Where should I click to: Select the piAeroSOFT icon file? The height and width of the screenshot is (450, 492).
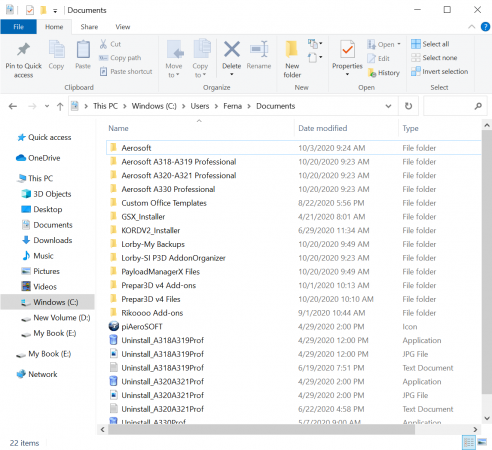[x=294, y=327]
